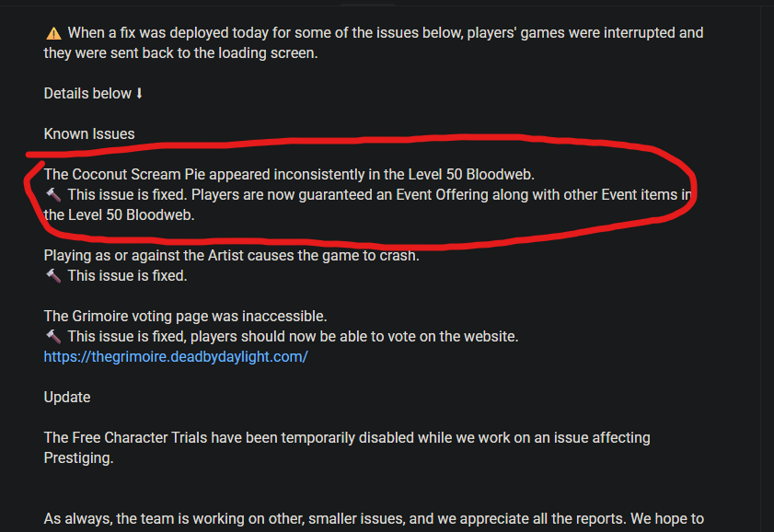Click hammer icon under the Artist crash issue
This screenshot has height=532, width=774.
tap(53, 276)
